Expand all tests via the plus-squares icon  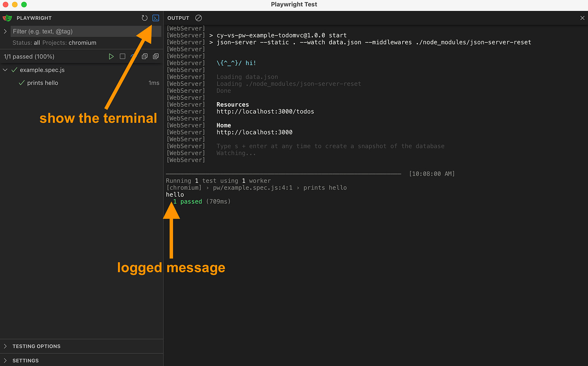pyautogui.click(x=155, y=56)
